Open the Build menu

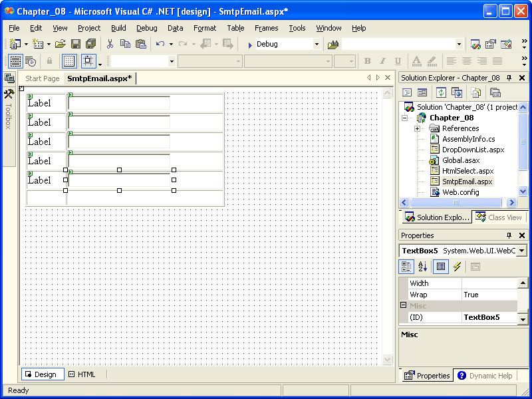[118, 28]
